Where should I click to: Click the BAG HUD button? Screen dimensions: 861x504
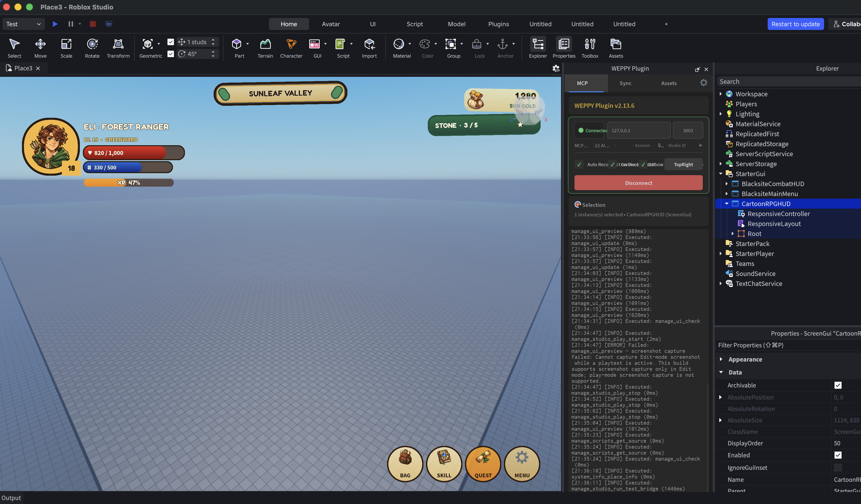pos(405,464)
